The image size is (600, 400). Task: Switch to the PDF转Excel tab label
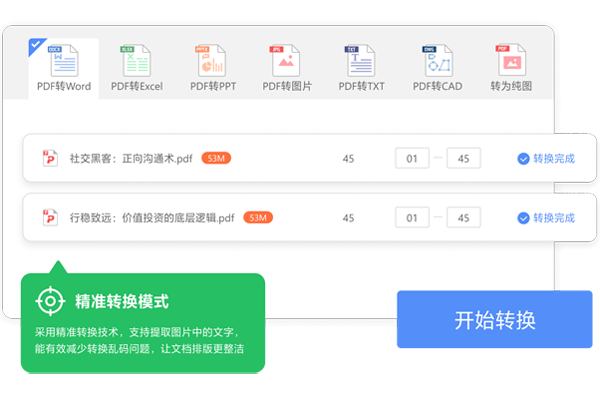coord(136,87)
